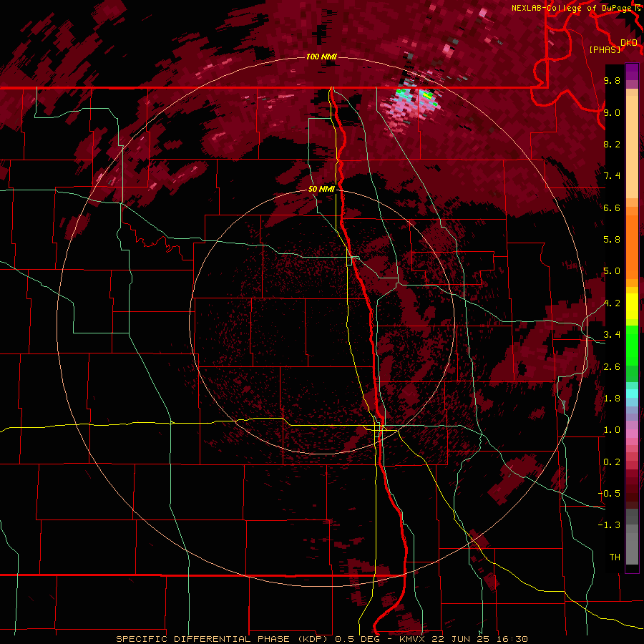
Task: Click the 1.0 scale label
Action: click(x=612, y=430)
